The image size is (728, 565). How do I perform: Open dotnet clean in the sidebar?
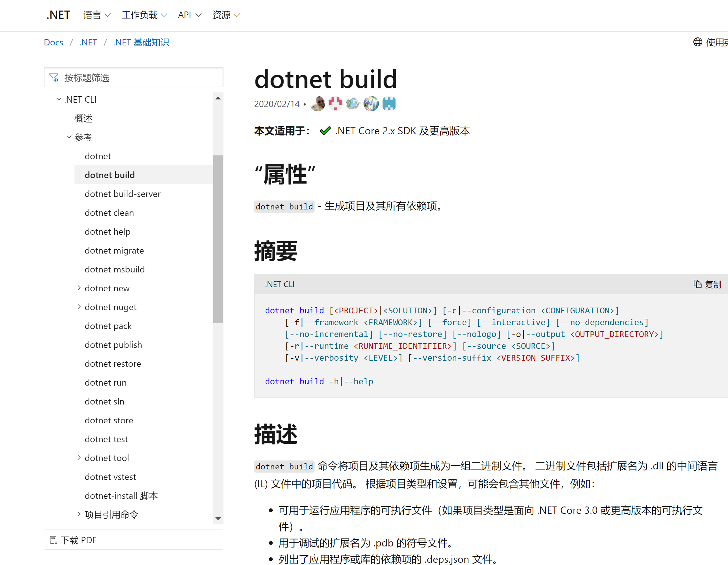[x=109, y=213]
